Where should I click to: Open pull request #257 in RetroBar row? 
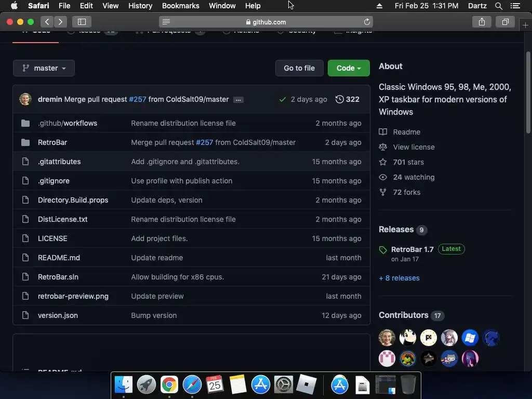coord(205,142)
